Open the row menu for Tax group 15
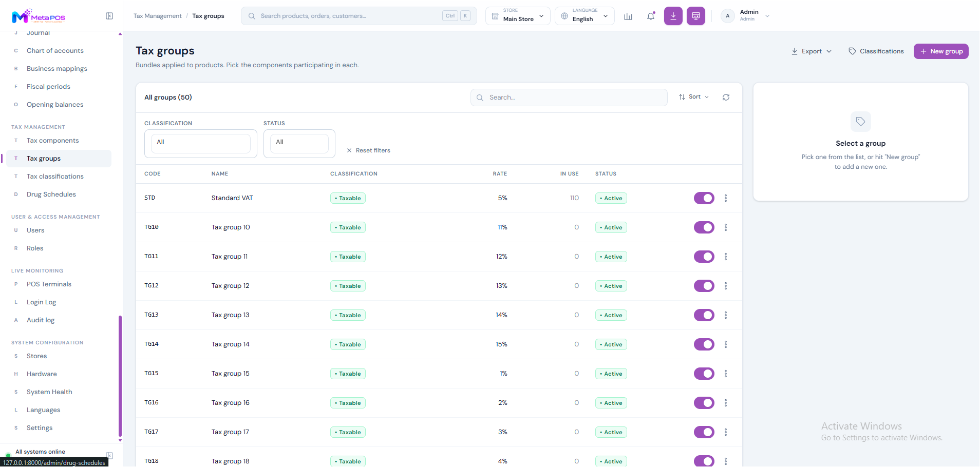980x467 pixels. [x=726, y=374]
